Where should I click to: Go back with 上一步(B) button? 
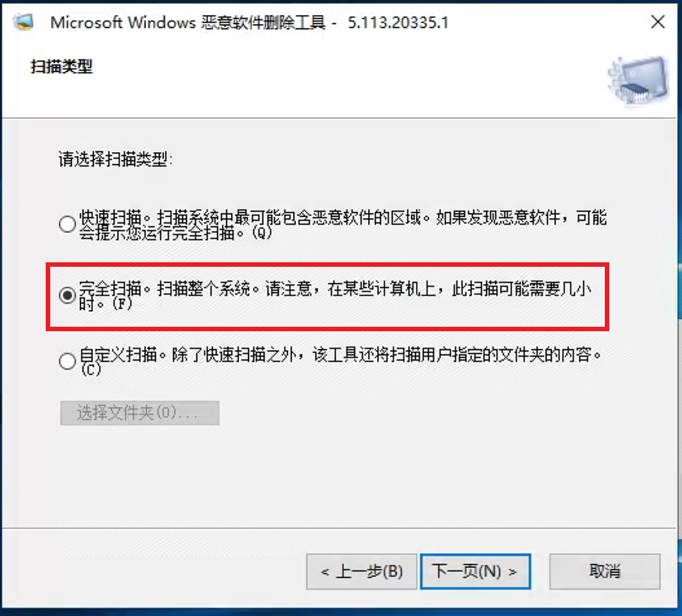[x=361, y=571]
